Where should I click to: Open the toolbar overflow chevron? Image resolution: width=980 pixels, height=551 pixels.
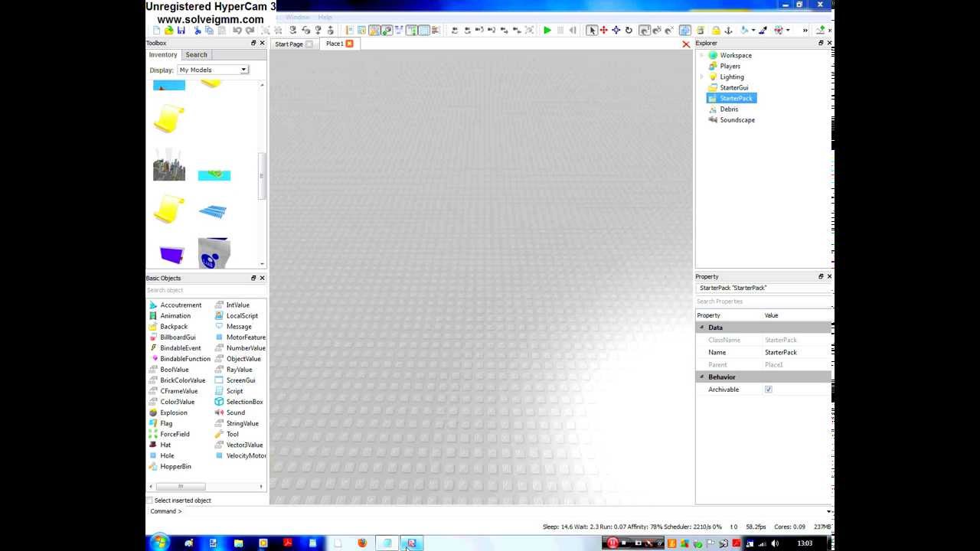805,31
